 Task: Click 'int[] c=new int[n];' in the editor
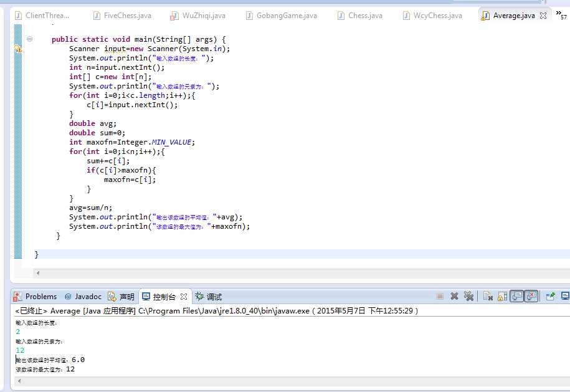pyautogui.click(x=110, y=77)
